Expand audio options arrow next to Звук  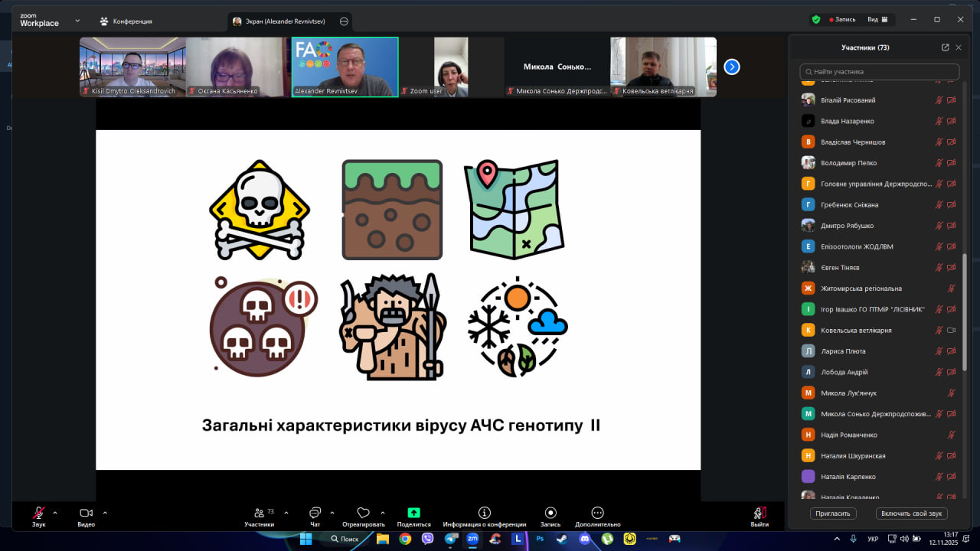(x=55, y=513)
